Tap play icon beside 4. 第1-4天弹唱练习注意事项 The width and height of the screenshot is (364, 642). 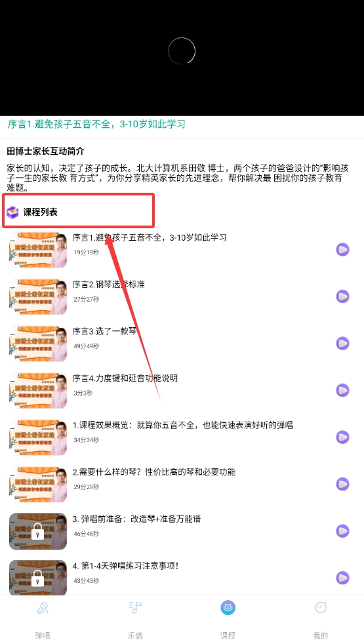(x=343, y=578)
